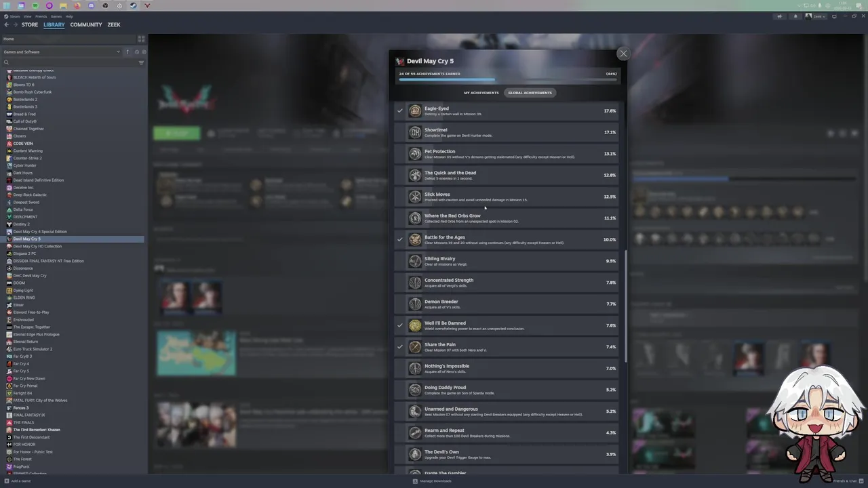Click the achievements earned progress bar
The height and width of the screenshot is (488, 868).
(x=508, y=80)
